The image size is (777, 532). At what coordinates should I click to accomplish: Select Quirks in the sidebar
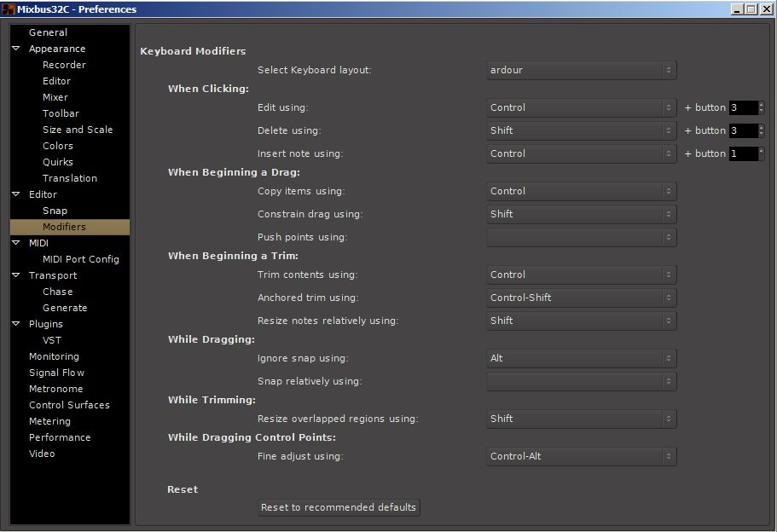pos(57,162)
